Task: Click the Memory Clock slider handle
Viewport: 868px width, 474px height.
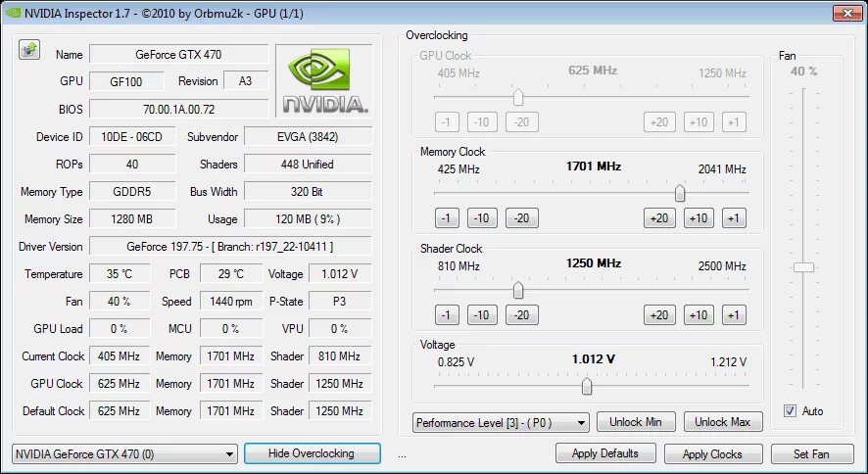Action: pos(680,193)
